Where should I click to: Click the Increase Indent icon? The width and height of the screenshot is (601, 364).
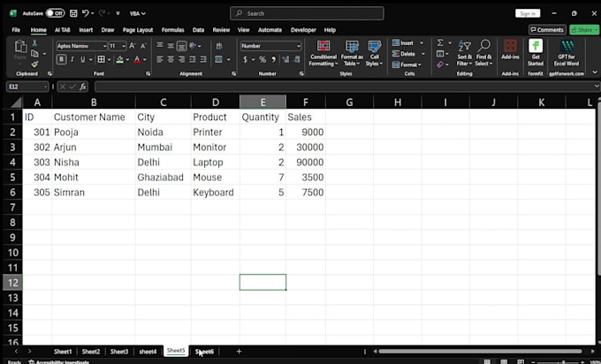[202, 59]
